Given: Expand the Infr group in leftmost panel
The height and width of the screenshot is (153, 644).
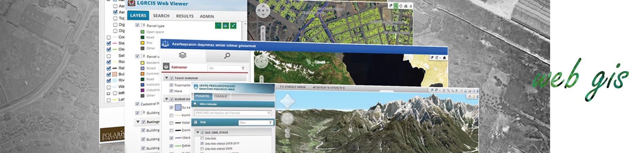Looking at the screenshot, I should click(108, 93).
